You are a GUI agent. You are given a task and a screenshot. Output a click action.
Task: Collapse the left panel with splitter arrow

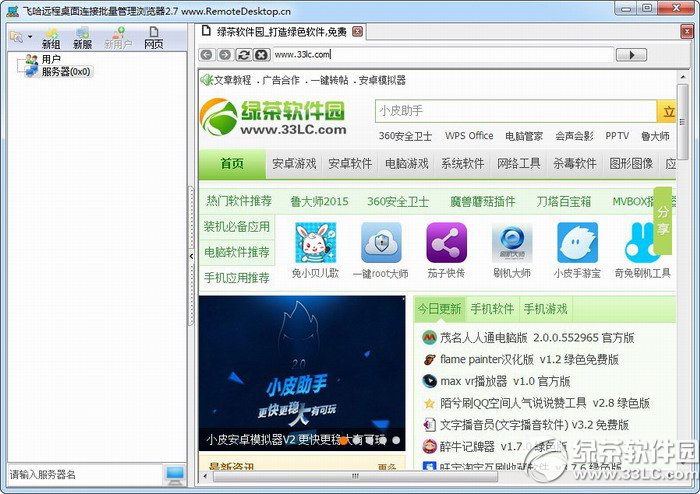(191, 256)
